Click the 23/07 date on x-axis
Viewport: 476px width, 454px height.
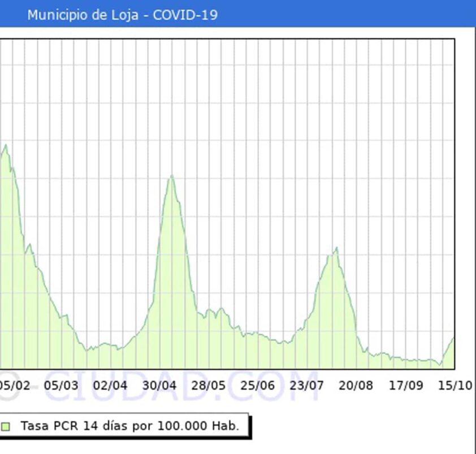point(307,386)
